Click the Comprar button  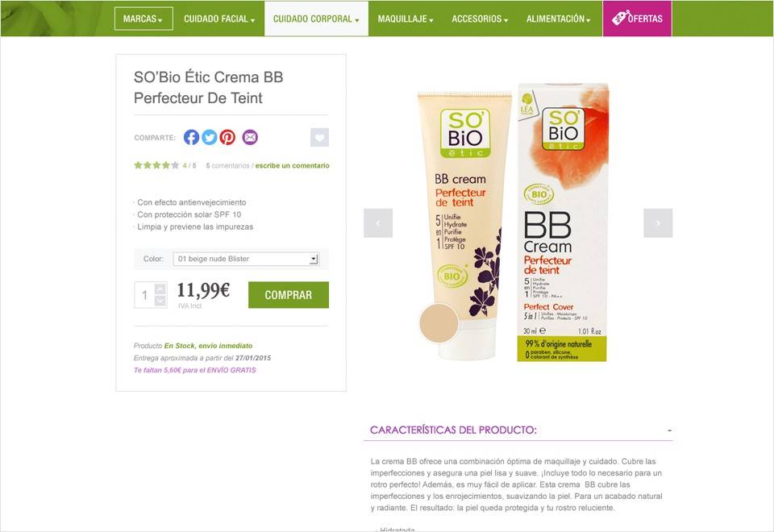tap(289, 295)
